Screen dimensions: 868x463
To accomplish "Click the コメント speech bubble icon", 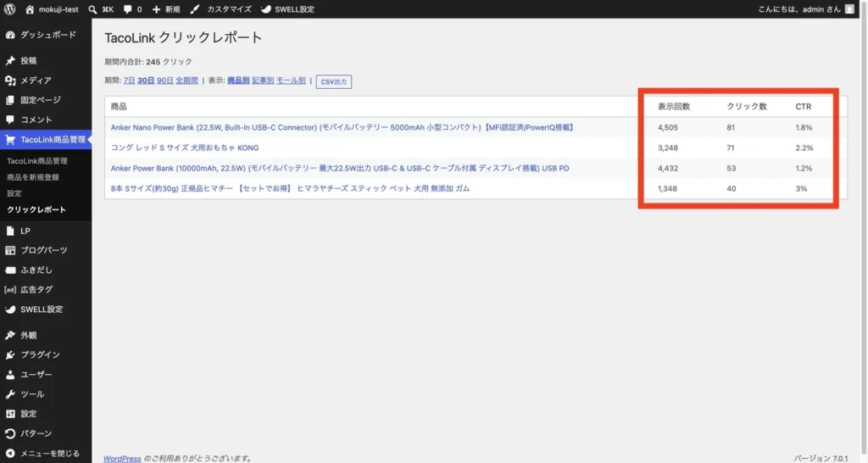I will point(10,120).
